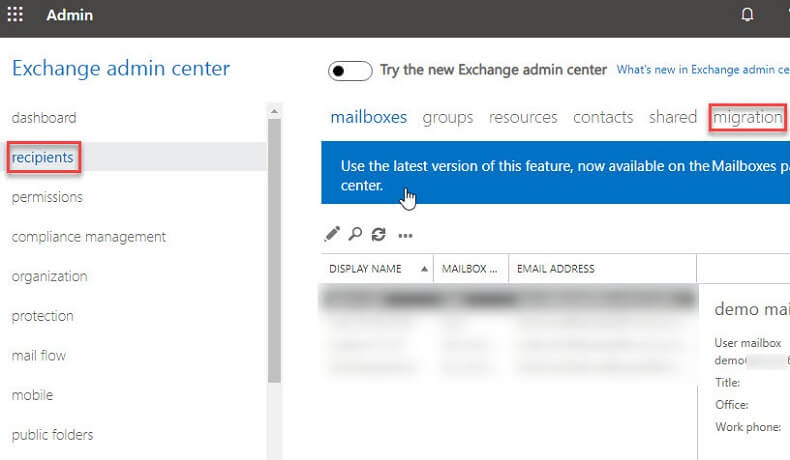Image resolution: width=790 pixels, height=460 pixels.
Task: Open the organization section
Action: tap(49, 277)
